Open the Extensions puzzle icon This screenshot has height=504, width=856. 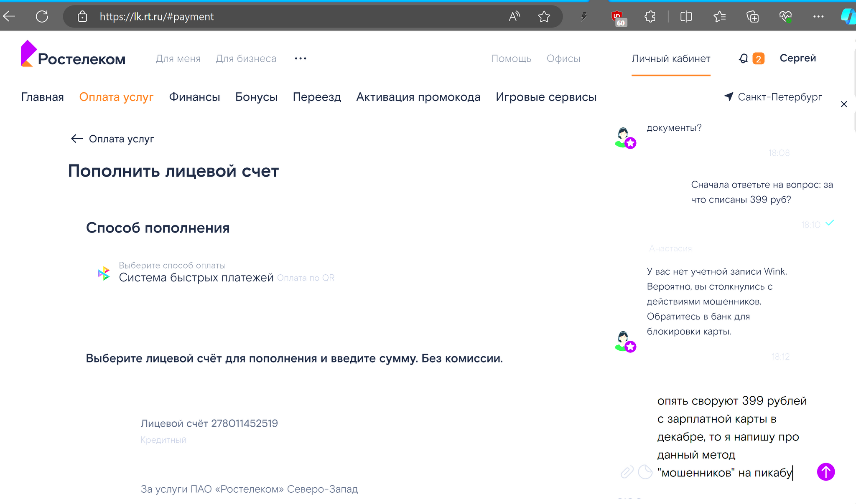coord(650,17)
